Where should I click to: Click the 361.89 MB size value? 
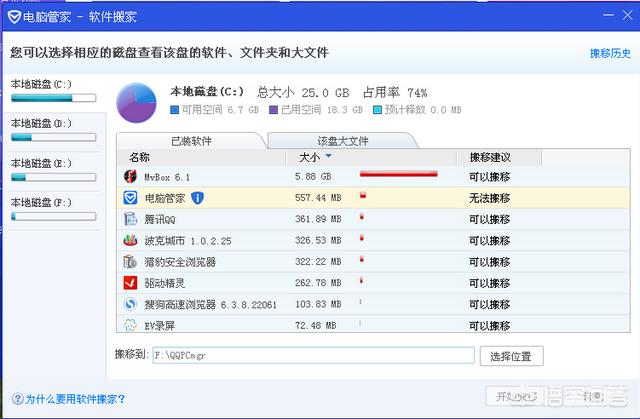click(x=318, y=219)
